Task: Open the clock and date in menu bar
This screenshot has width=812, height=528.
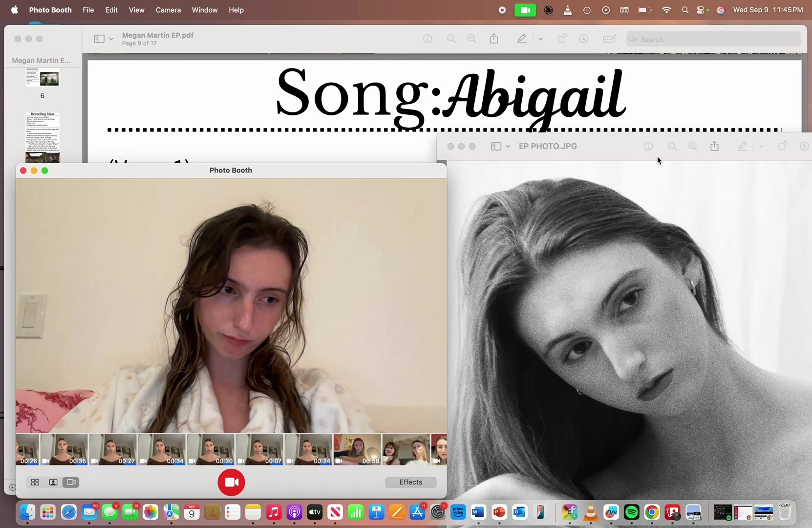Action: click(x=768, y=10)
